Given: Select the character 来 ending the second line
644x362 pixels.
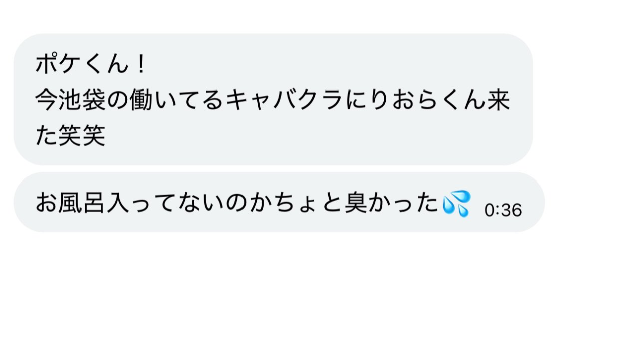Looking at the screenshot, I should pyautogui.click(x=499, y=100).
